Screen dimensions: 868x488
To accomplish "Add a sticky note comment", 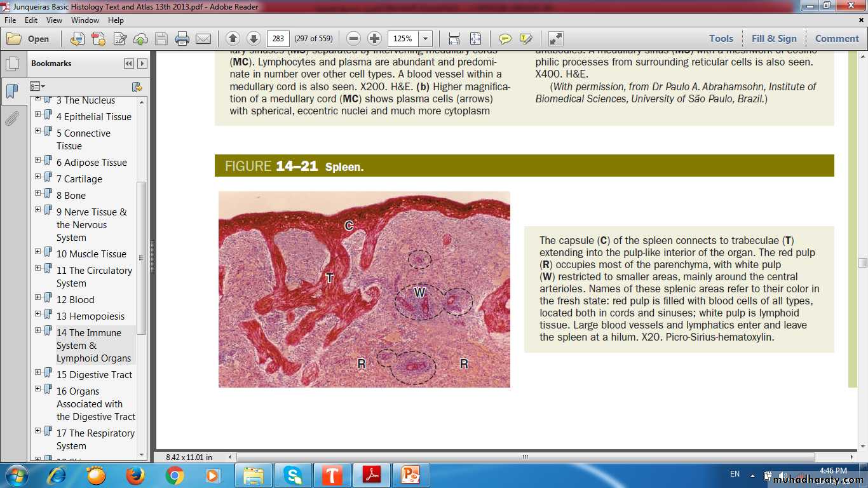I will click(505, 39).
